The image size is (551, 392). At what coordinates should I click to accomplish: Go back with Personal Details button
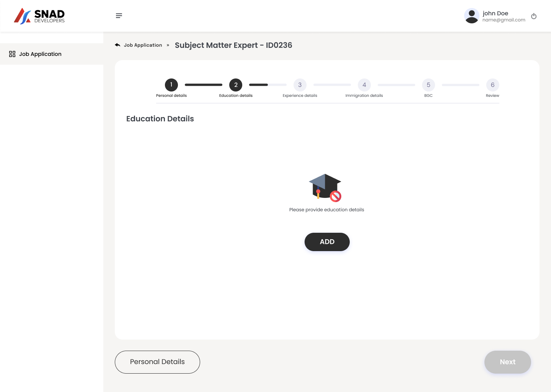157,362
